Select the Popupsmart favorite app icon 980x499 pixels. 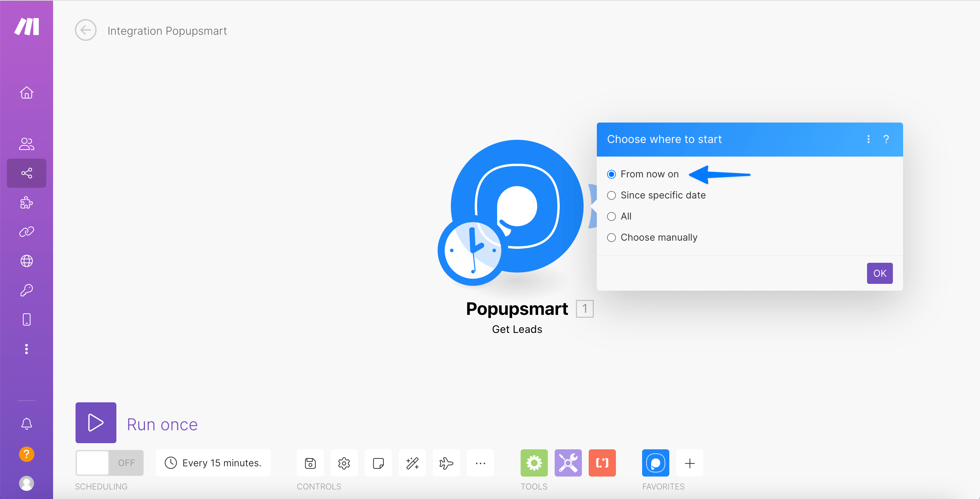tap(655, 463)
